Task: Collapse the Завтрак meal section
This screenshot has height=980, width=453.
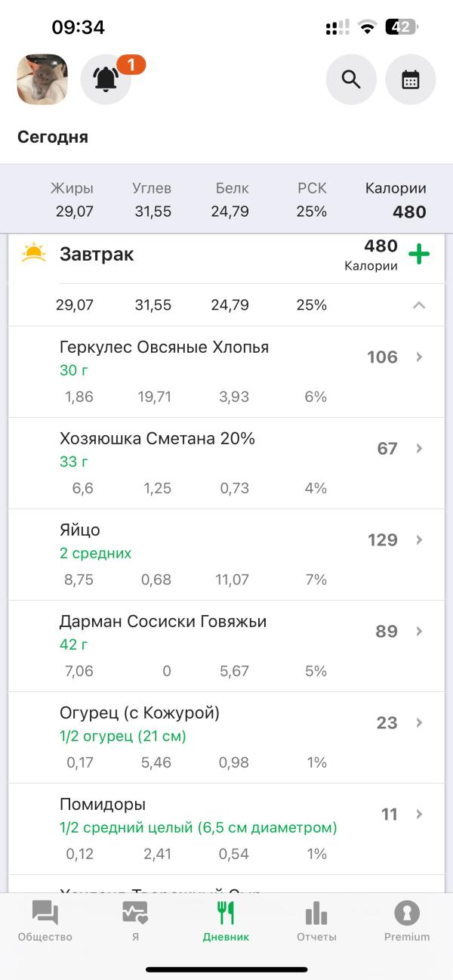Action: point(419,305)
